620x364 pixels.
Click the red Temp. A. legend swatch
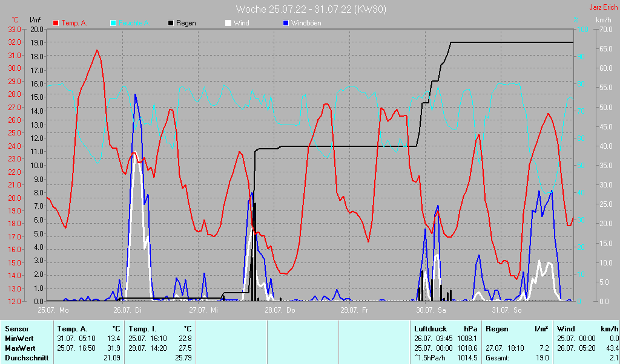coord(56,23)
